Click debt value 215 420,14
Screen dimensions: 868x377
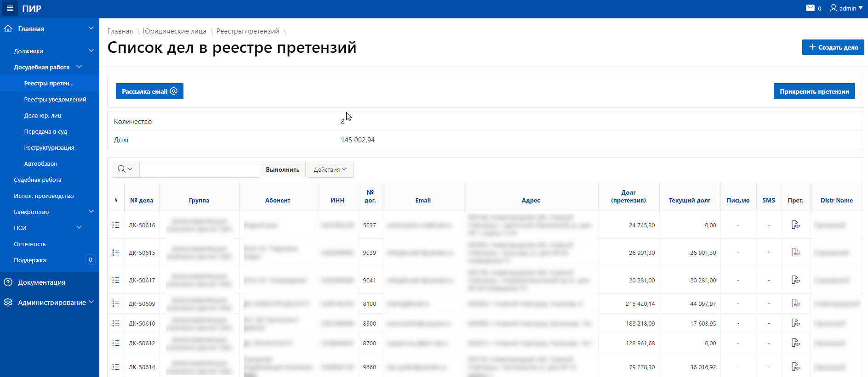pos(640,304)
